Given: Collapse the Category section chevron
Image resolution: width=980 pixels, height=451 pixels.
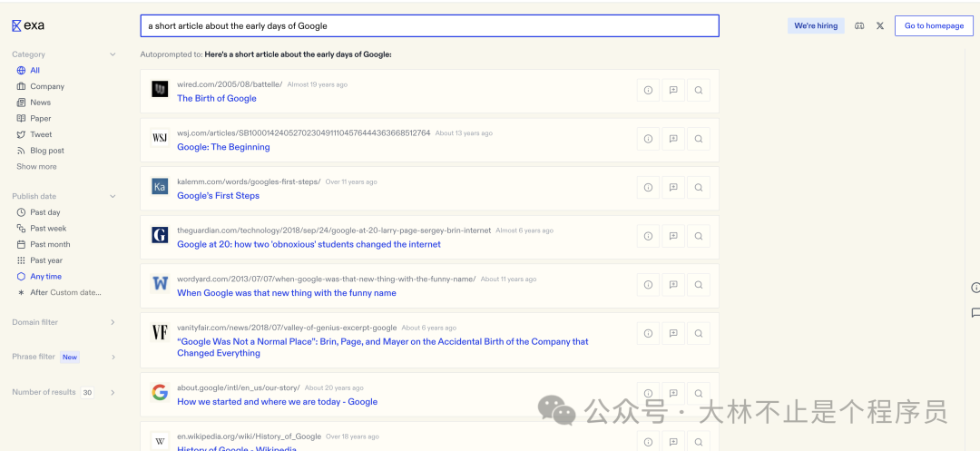Looking at the screenshot, I should (113, 54).
